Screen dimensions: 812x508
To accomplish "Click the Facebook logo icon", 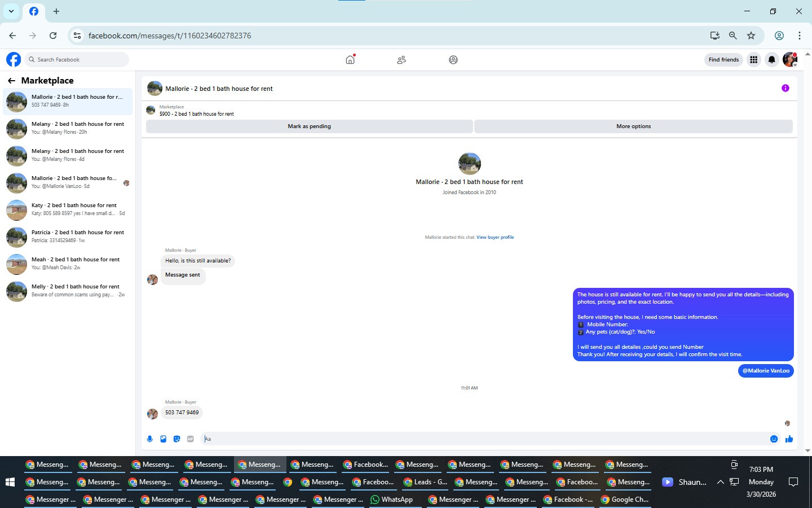I will [x=14, y=59].
